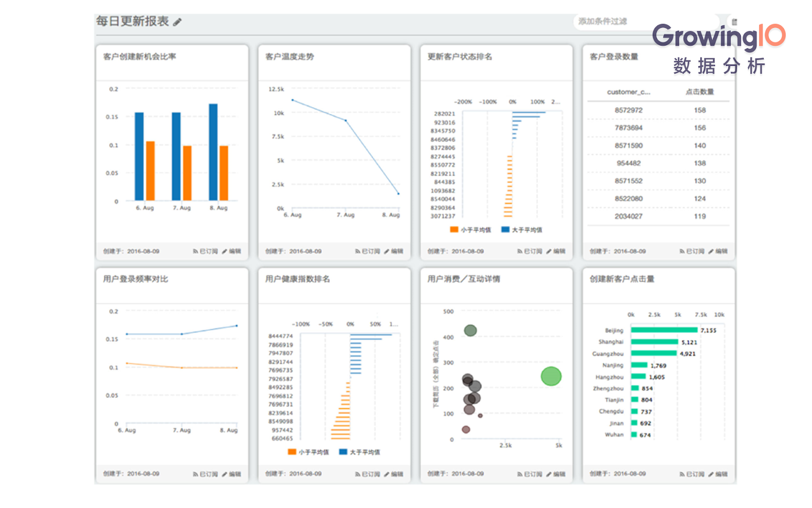This screenshot has width=812, height=508.
Task: Click the Hangzhou bar labeled 1,605
Action: [x=638, y=376]
